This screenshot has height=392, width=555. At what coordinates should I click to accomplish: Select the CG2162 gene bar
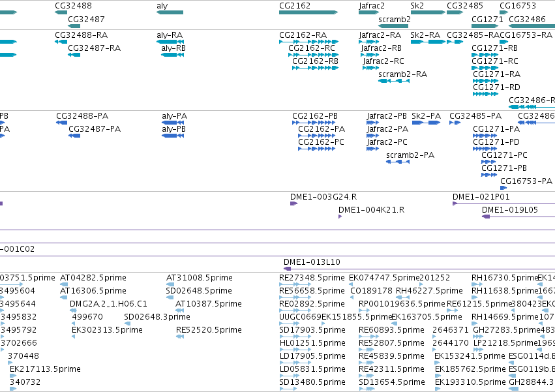[308, 12]
